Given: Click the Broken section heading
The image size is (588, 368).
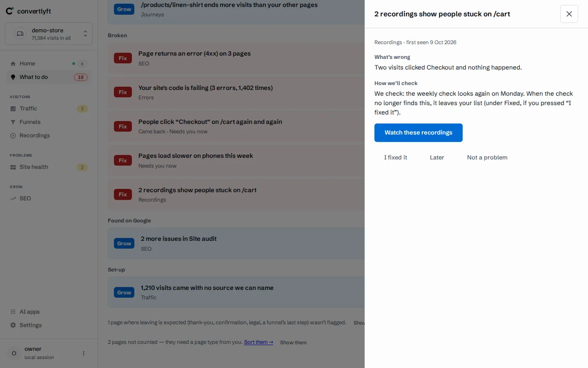Looking at the screenshot, I should click(117, 36).
